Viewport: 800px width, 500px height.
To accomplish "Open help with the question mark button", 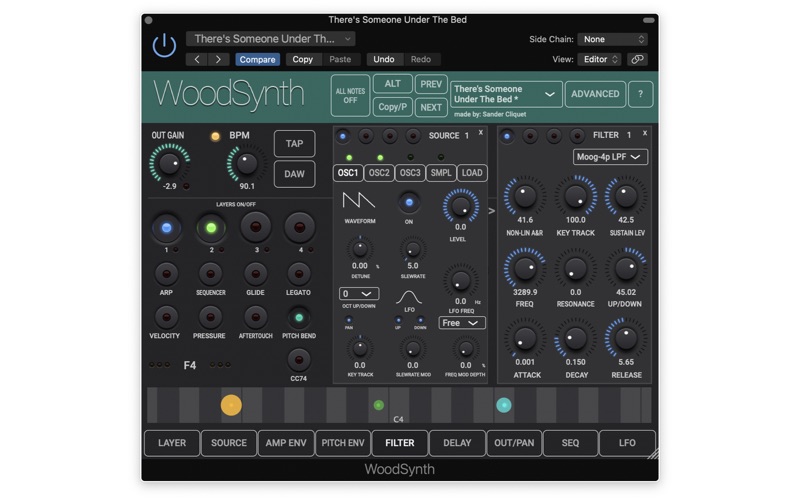I will 640,94.
